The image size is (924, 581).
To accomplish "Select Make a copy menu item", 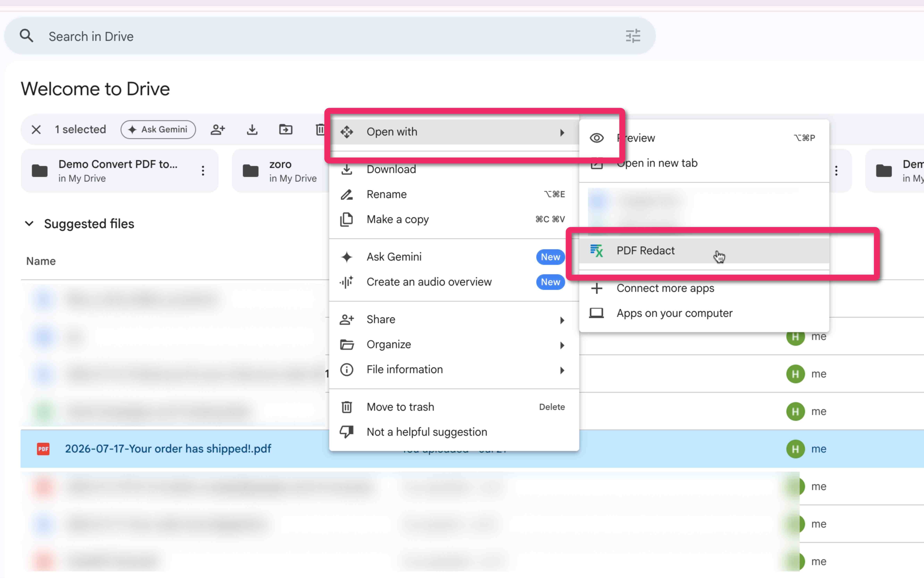I will click(454, 219).
